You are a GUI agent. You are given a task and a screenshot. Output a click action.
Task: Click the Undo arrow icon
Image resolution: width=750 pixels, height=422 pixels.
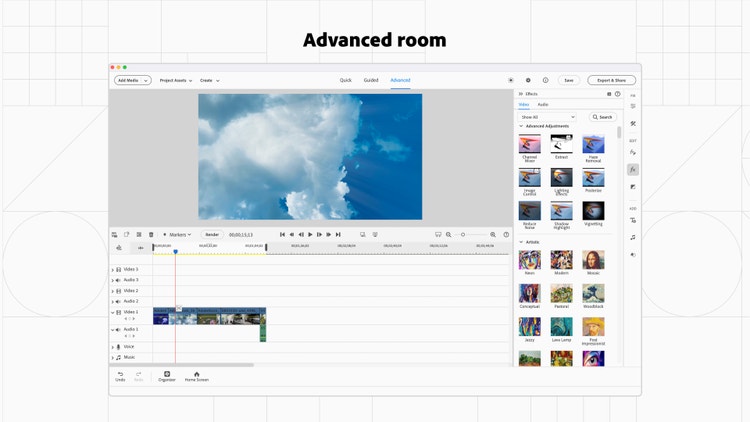[120, 375]
